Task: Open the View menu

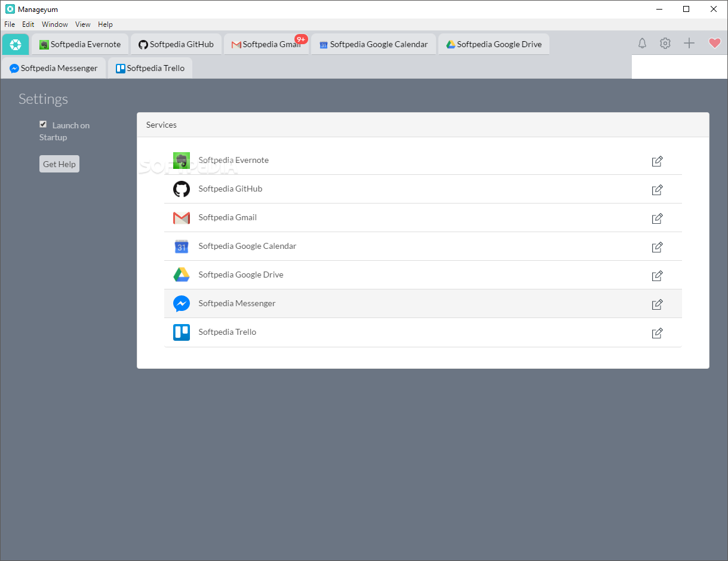Action: click(x=83, y=24)
